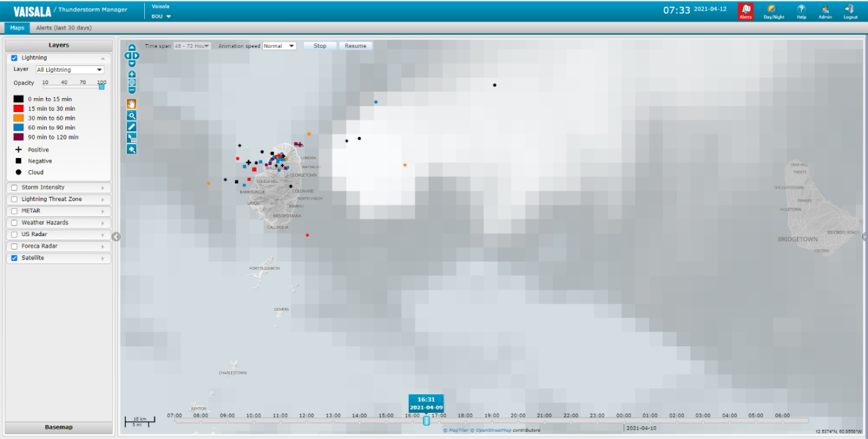Image resolution: width=868 pixels, height=439 pixels.
Task: Set lightning Opacity slider to maximum
Action: tap(101, 85)
